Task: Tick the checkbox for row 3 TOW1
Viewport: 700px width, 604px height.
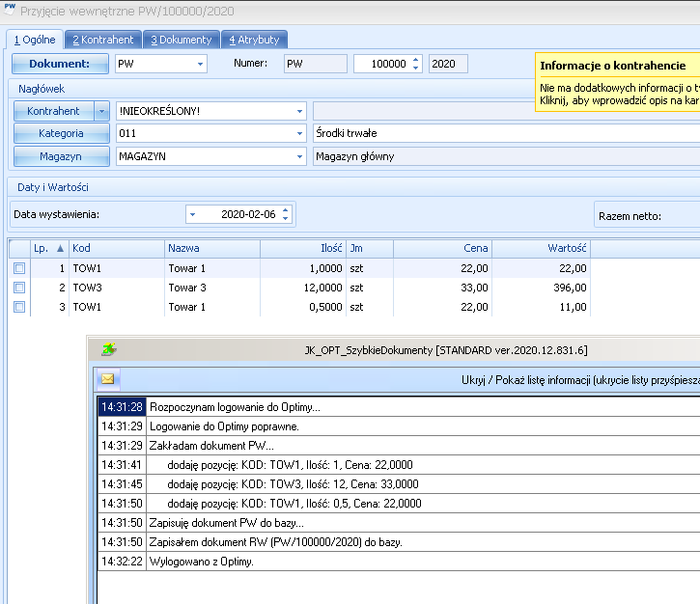Action: (18, 307)
